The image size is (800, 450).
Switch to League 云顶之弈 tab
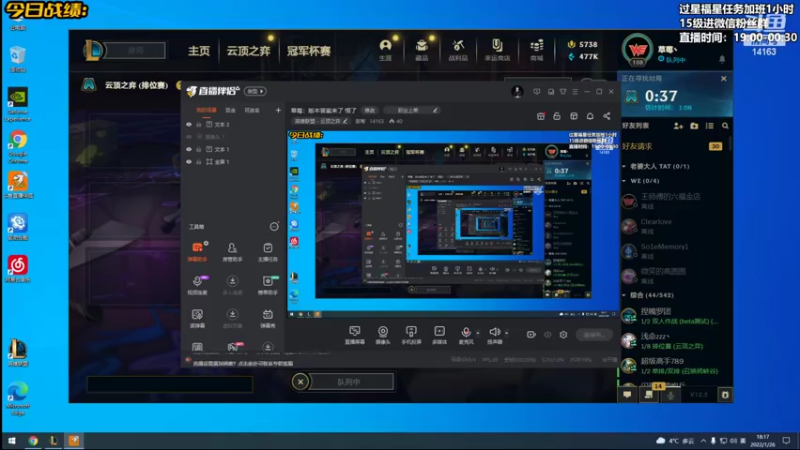[x=248, y=51]
